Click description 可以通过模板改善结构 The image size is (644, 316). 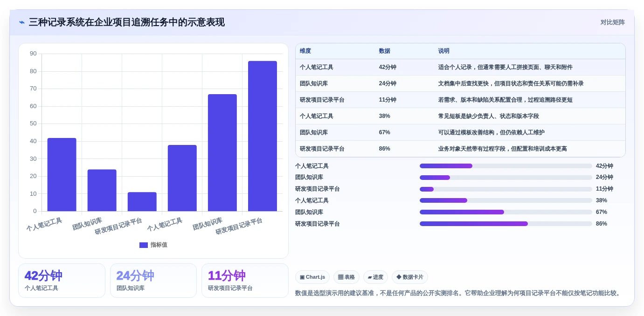click(x=492, y=132)
